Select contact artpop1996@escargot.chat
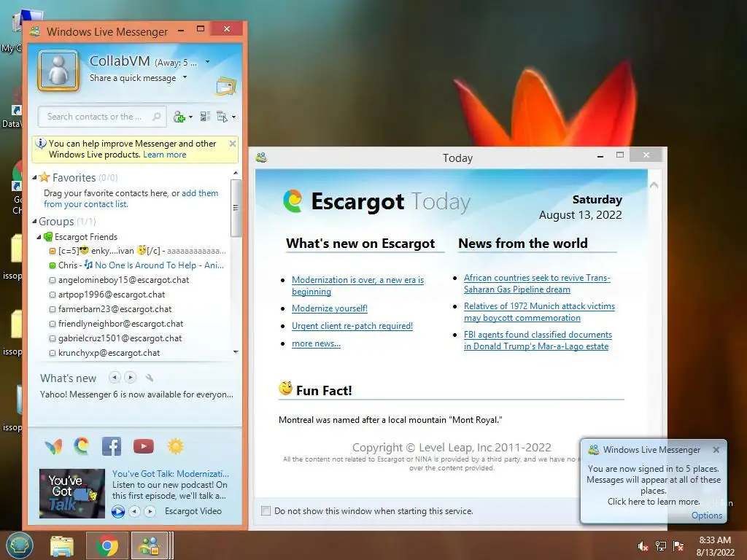 tap(107, 295)
